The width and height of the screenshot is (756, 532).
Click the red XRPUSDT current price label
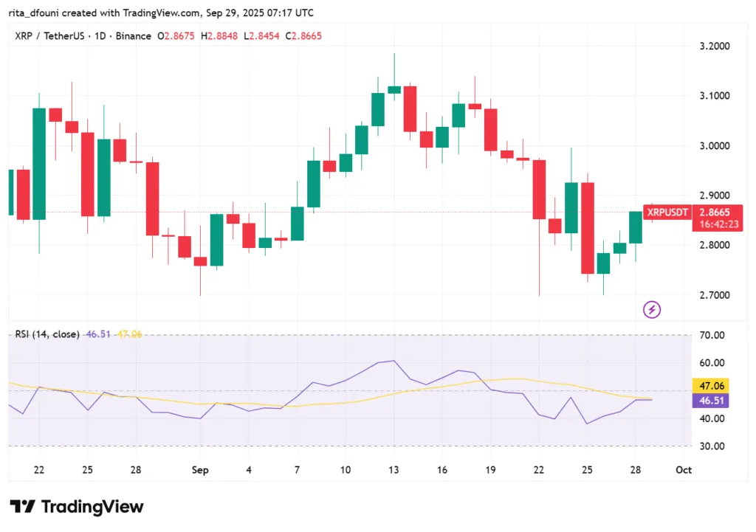coord(667,213)
